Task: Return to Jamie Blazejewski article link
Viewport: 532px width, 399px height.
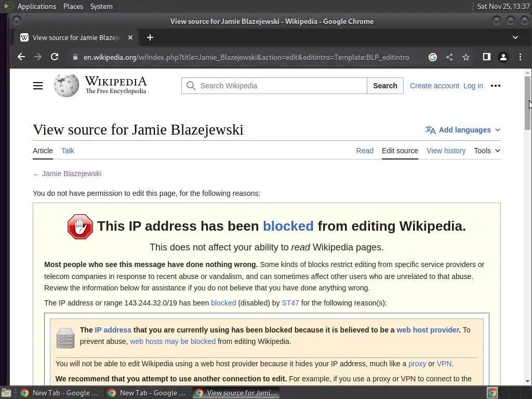Action: pos(72,174)
